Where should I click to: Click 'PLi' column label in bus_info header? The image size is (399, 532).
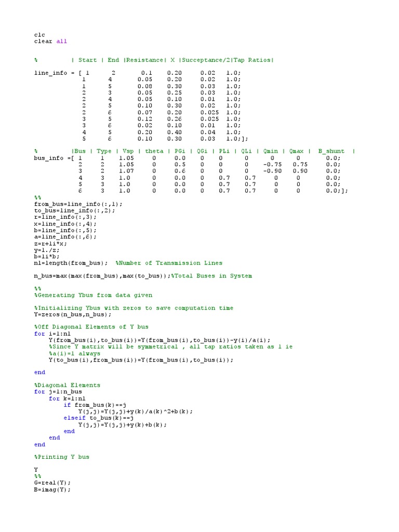click(x=224, y=151)
